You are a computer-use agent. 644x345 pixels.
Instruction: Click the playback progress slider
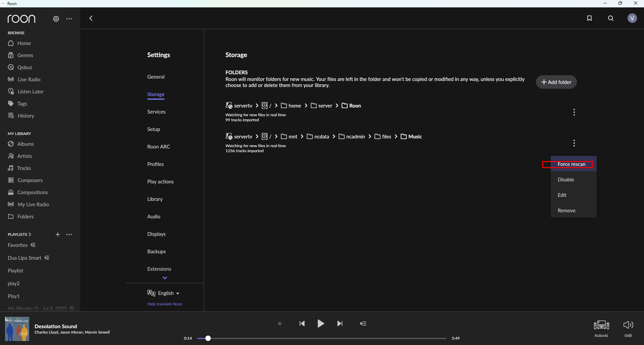(x=321, y=338)
